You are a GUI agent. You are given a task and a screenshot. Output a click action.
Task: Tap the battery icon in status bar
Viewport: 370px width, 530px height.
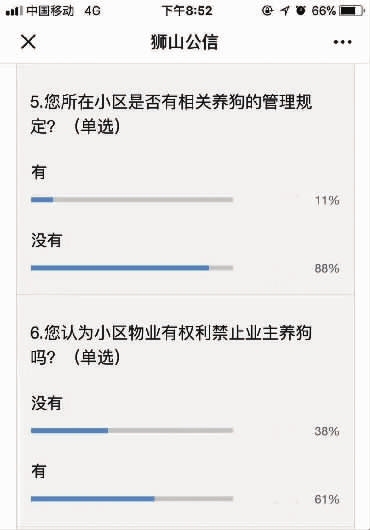(x=352, y=11)
